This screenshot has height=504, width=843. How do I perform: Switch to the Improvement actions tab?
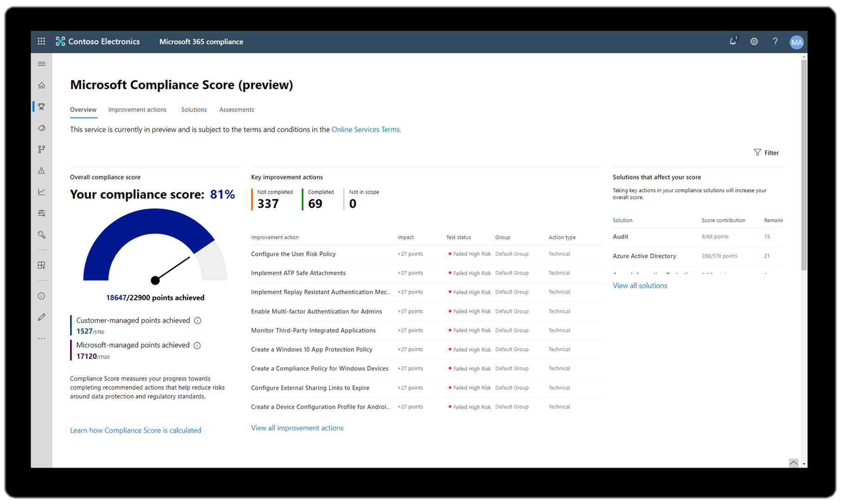click(137, 109)
